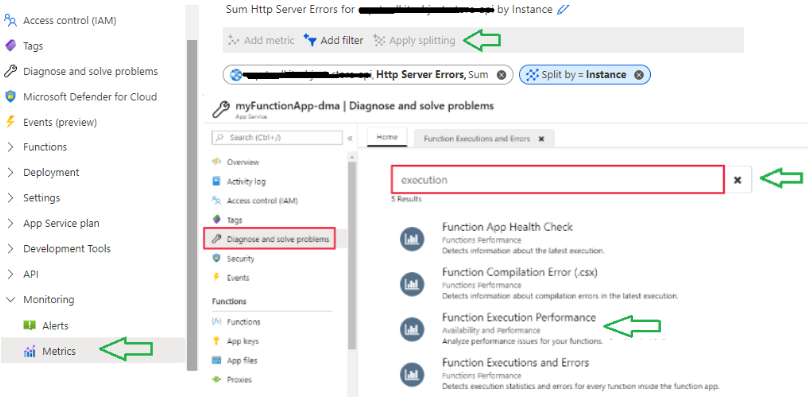This screenshot has width=808, height=397.
Task: Collapse the Monitoring group
Action: pyautogui.click(x=11, y=300)
